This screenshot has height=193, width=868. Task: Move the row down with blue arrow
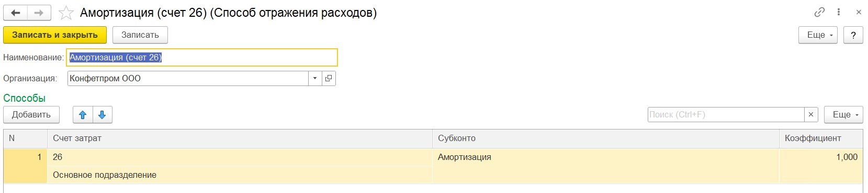pos(103,115)
